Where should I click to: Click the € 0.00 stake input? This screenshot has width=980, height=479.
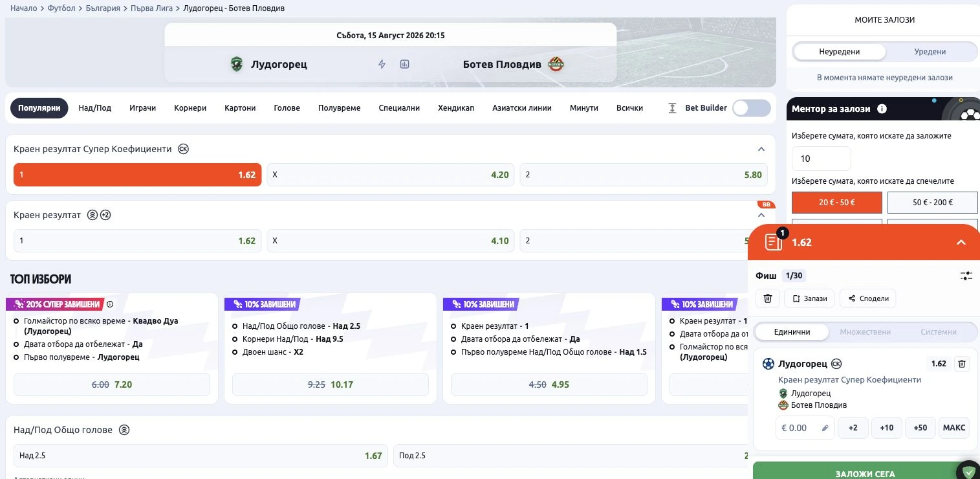point(805,428)
